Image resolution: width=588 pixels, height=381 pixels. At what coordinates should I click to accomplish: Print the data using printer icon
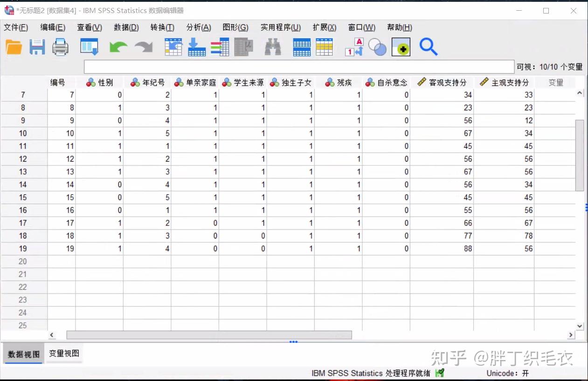click(61, 47)
